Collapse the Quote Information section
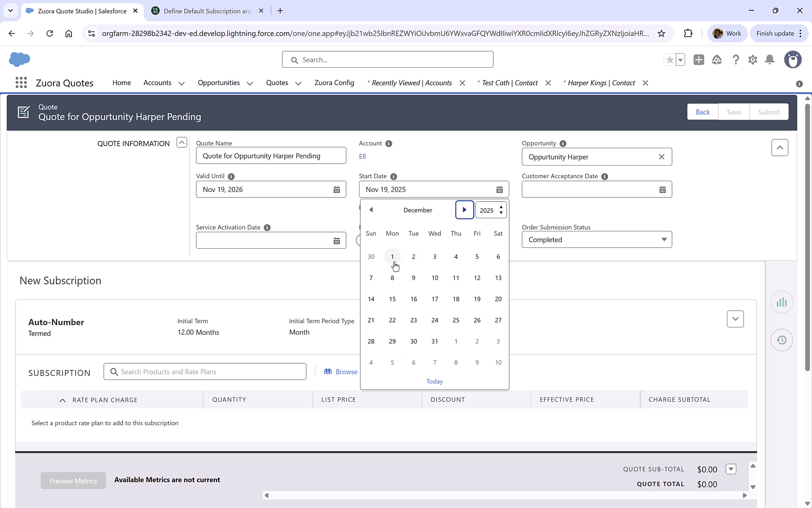812x508 pixels. (181, 142)
